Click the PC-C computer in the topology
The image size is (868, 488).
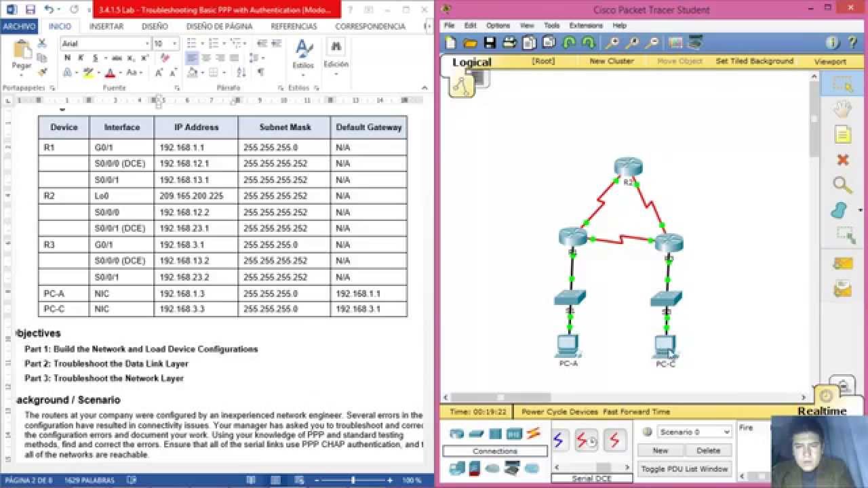point(665,347)
